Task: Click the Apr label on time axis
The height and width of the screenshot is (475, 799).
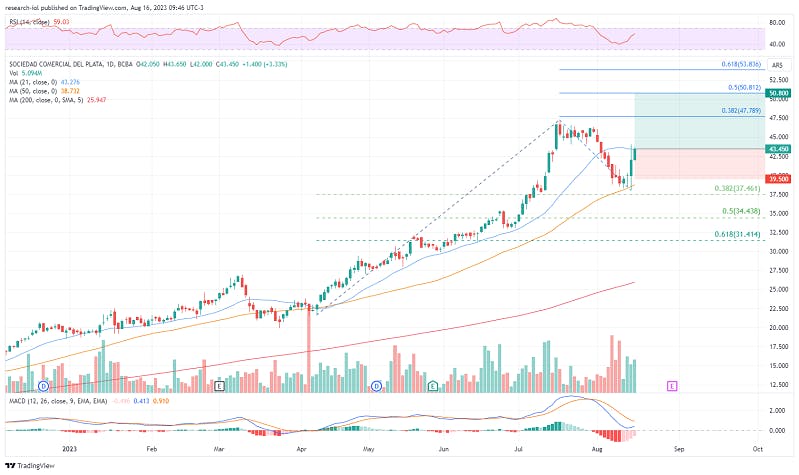Action: [301, 449]
